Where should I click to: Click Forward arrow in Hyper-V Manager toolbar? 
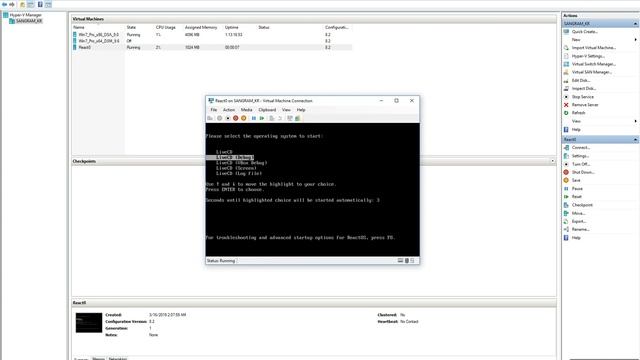12,4
